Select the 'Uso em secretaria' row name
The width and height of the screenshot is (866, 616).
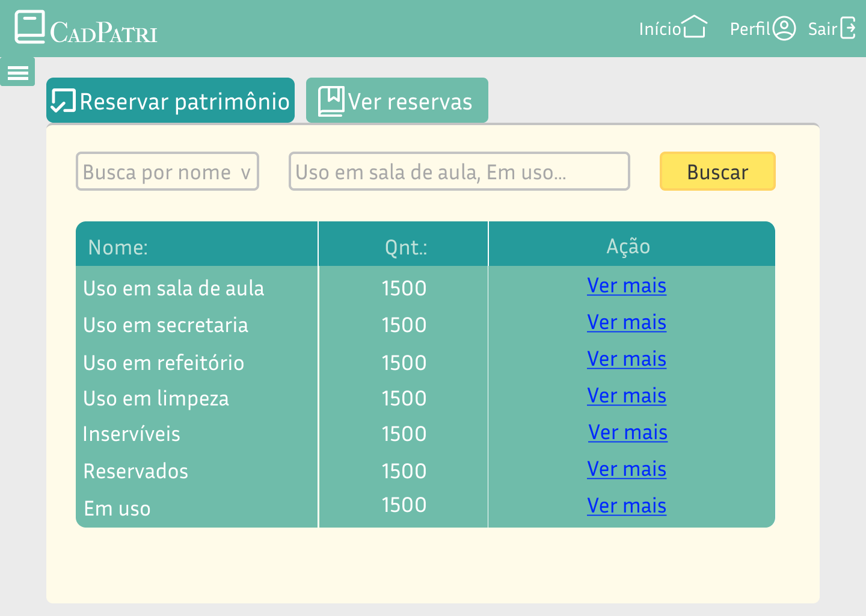165,325
